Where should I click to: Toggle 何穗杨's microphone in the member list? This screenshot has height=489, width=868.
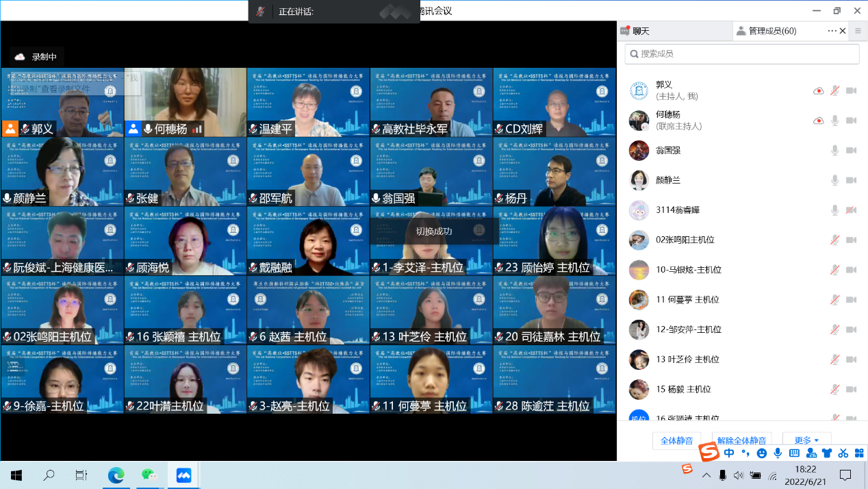[x=834, y=121]
